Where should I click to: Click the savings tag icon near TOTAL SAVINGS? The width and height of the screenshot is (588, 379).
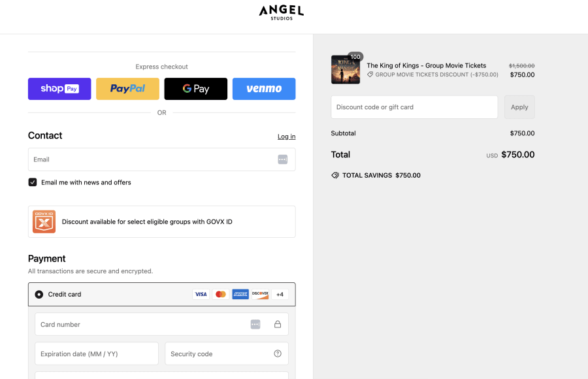point(335,175)
